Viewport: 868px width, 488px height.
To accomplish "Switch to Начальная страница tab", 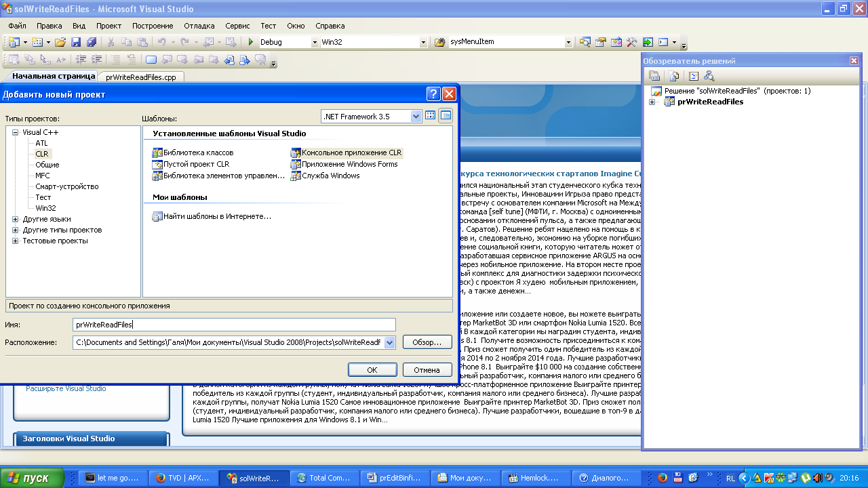I will point(54,77).
